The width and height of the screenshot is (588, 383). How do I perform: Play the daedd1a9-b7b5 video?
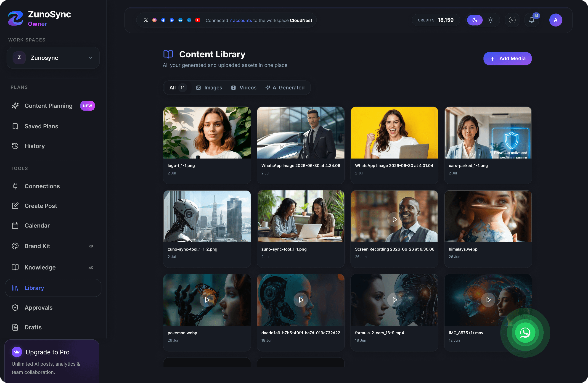(x=301, y=300)
